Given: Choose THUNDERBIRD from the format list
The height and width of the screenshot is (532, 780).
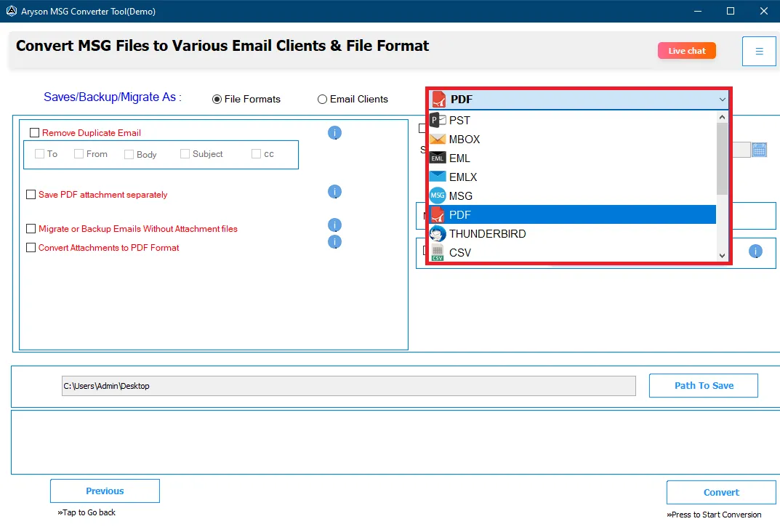Looking at the screenshot, I should click(x=572, y=234).
